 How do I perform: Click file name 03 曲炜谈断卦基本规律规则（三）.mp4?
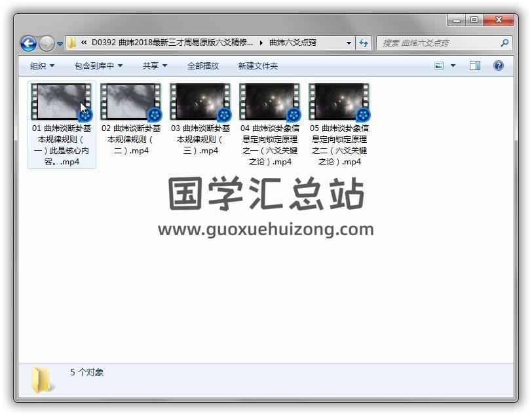point(200,140)
